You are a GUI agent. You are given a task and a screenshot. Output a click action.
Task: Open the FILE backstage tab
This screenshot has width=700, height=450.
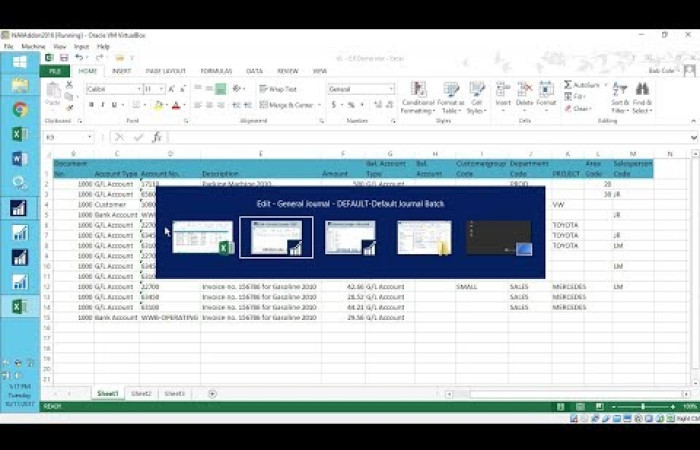(x=55, y=71)
